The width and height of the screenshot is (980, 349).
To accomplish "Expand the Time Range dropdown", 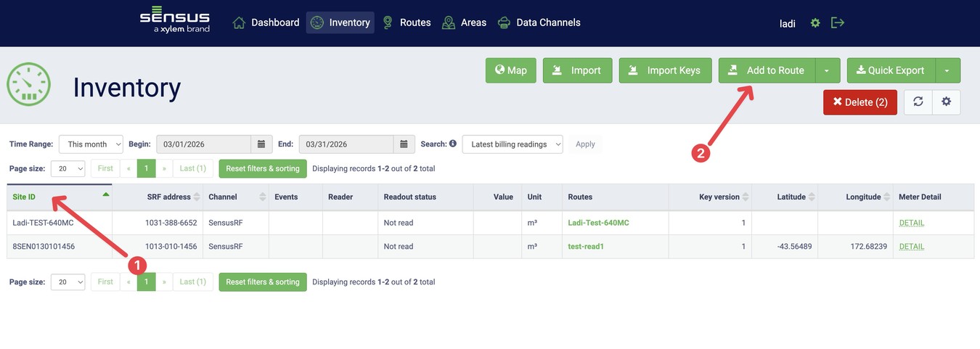I will [91, 144].
